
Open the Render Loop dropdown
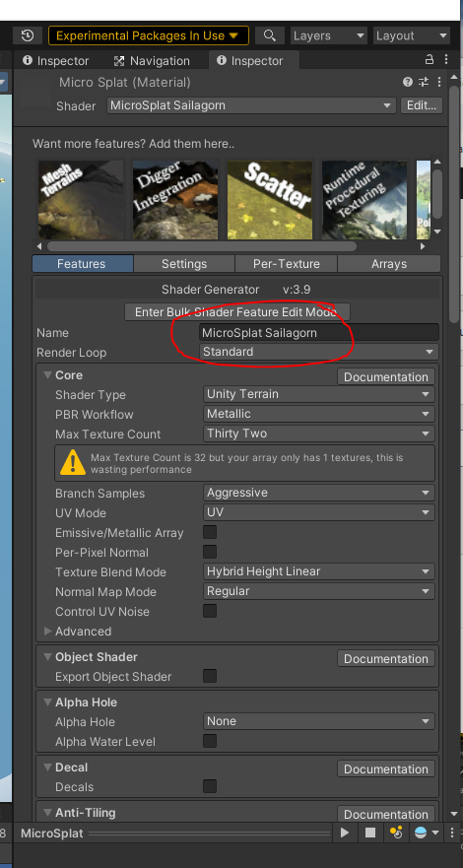(318, 352)
